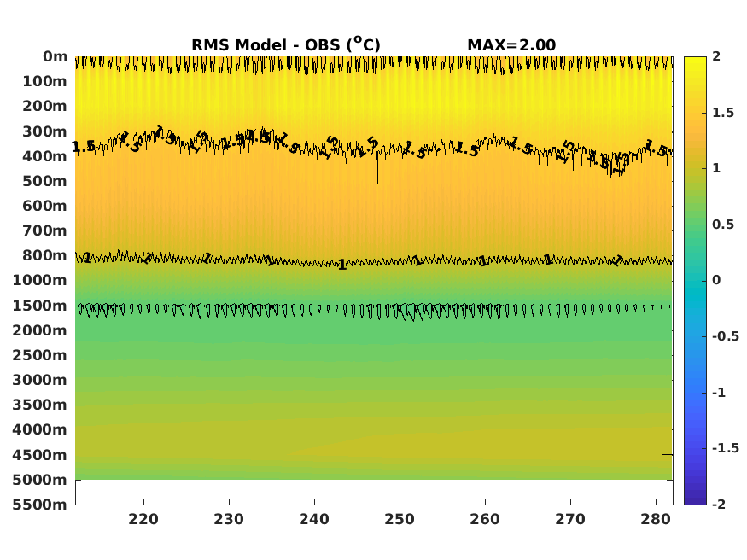
Task: Click the x-axis tick label '280'
Action: (x=656, y=519)
